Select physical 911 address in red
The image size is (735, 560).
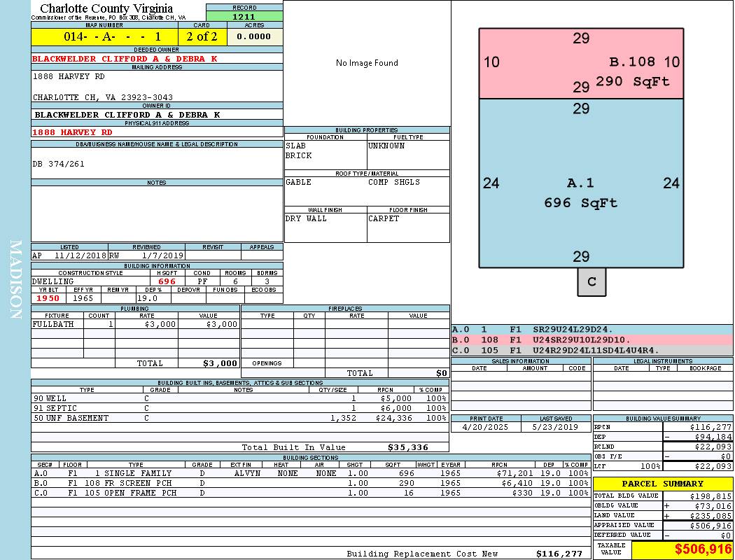[72, 132]
